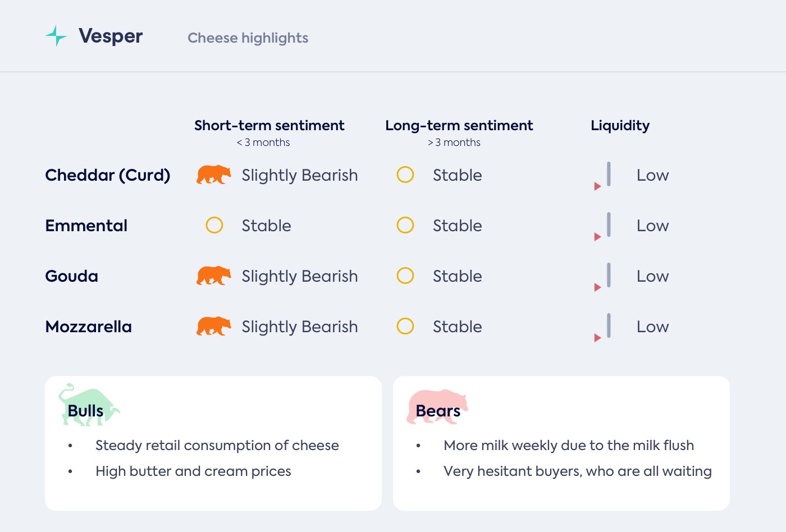Open the Cheese highlights tab

tap(248, 38)
